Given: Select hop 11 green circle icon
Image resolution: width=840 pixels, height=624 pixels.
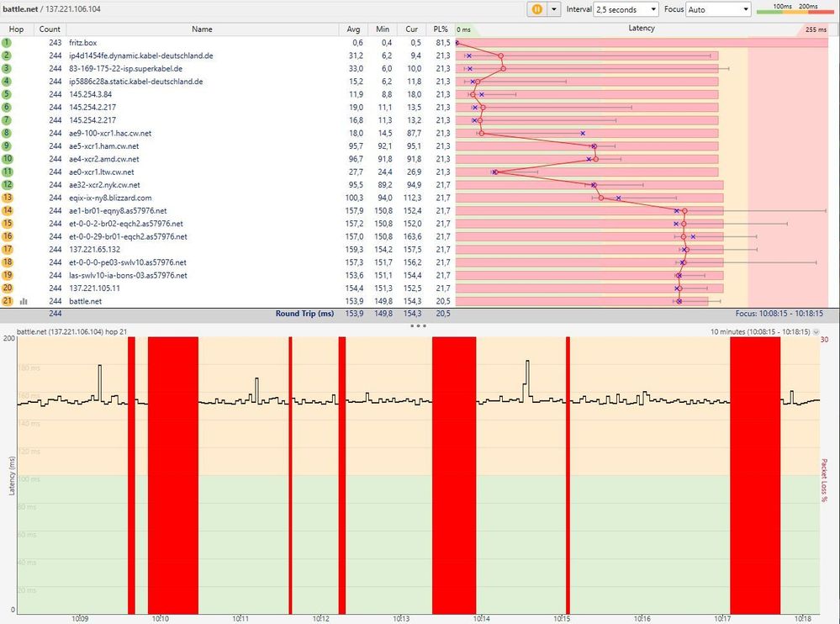Looking at the screenshot, I should click(x=7, y=172).
